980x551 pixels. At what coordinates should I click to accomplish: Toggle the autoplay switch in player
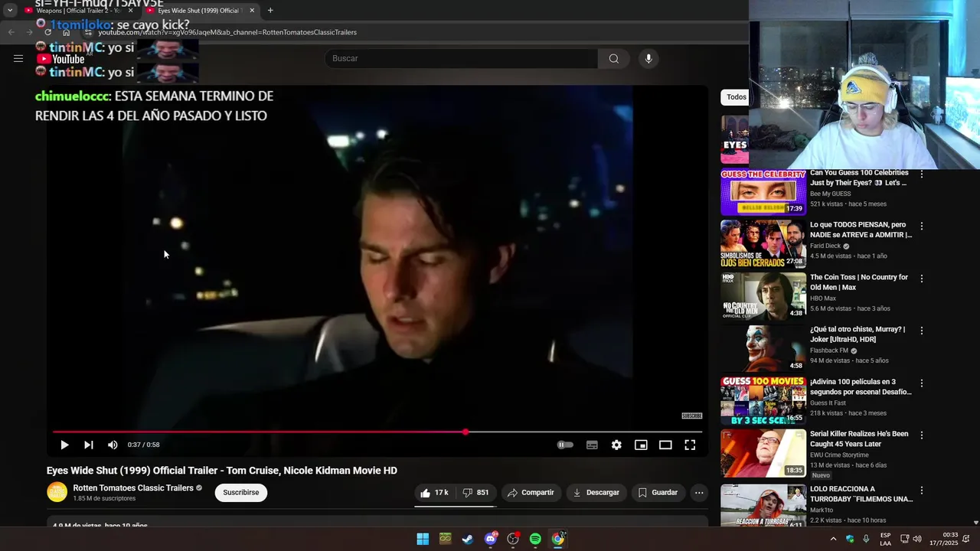click(565, 445)
